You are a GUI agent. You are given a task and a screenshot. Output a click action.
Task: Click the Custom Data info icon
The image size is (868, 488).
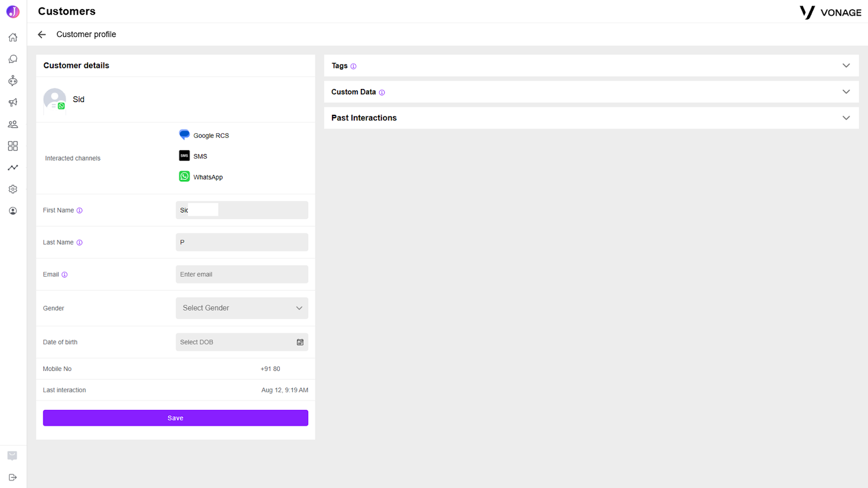382,93
